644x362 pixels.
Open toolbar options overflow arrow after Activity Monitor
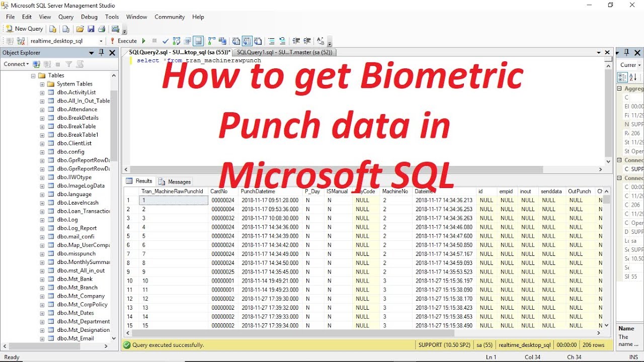[124, 31]
